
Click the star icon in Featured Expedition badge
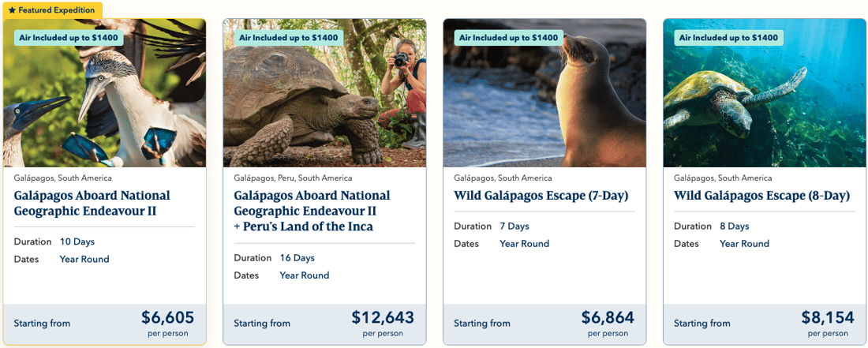click(12, 10)
